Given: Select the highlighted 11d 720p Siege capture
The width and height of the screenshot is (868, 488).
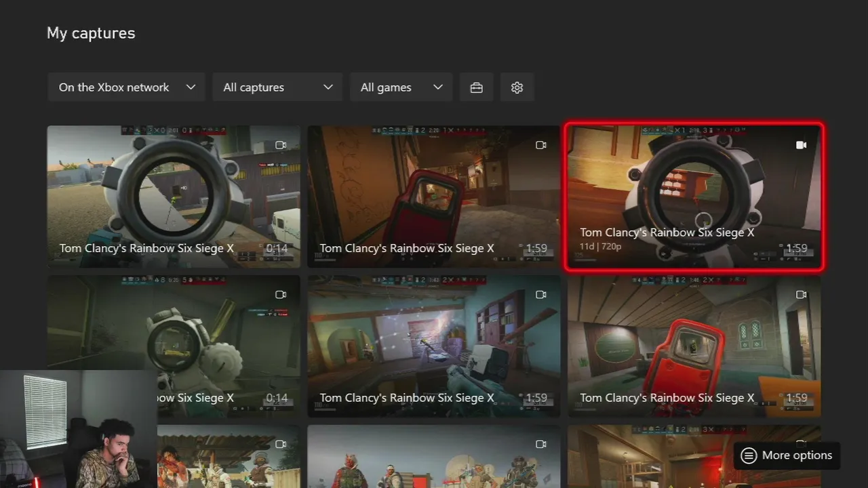Looking at the screenshot, I should pos(694,197).
